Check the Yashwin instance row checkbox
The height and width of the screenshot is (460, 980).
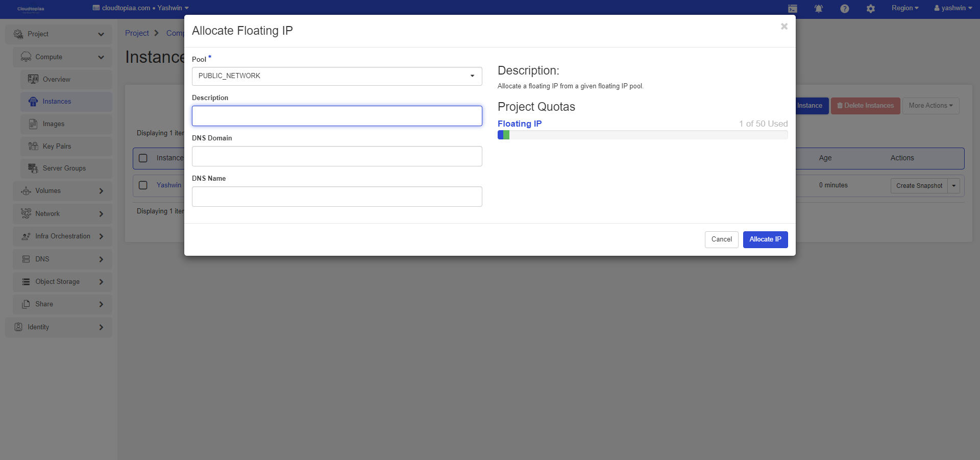(143, 185)
